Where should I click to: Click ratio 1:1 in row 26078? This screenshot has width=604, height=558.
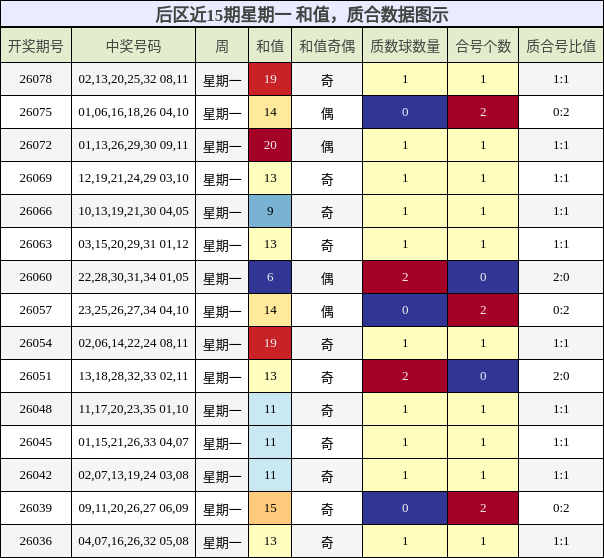tap(561, 79)
